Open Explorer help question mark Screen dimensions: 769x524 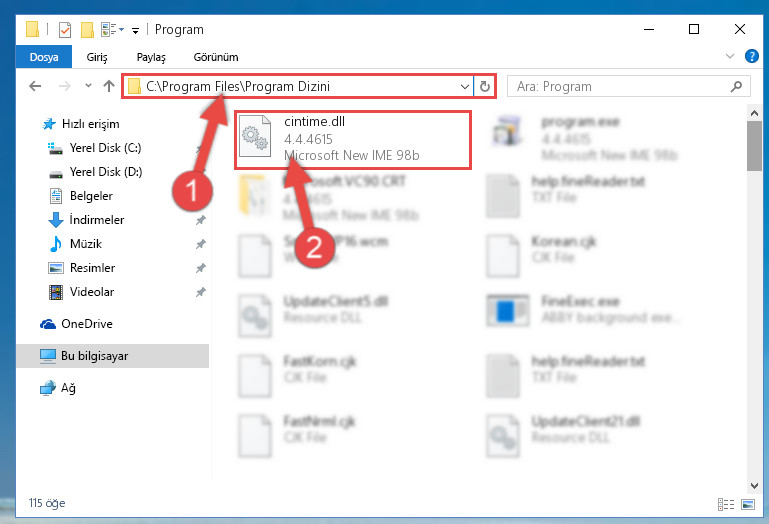[751, 56]
